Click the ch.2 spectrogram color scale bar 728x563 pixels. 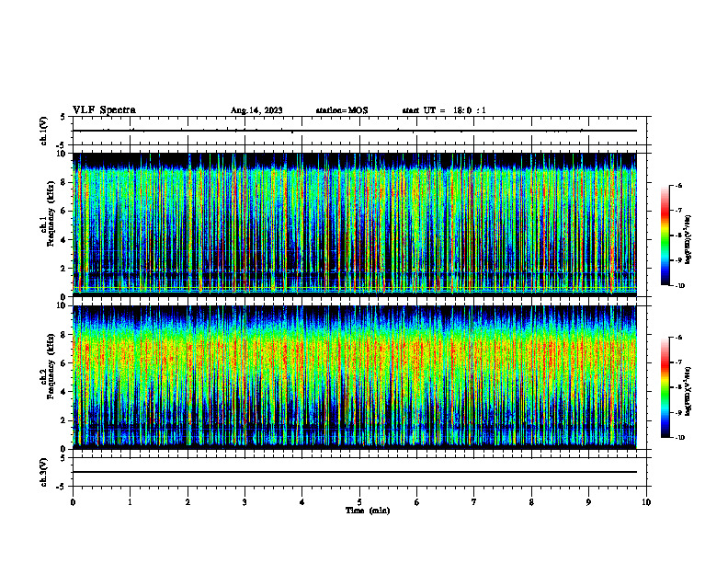pos(665,387)
